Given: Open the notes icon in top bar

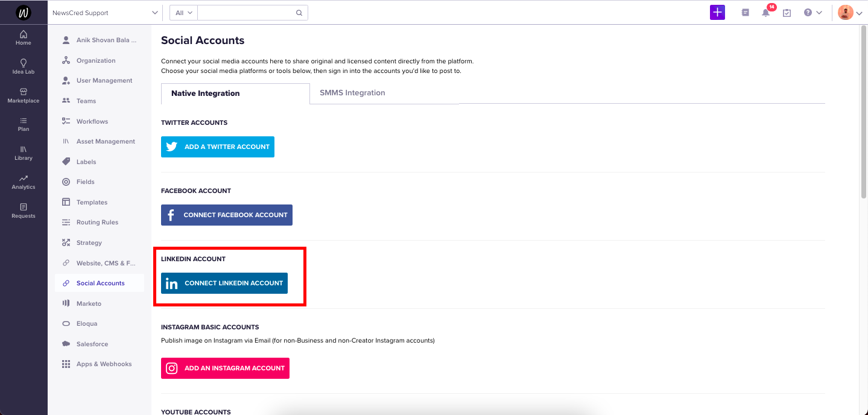Looking at the screenshot, I should [746, 13].
